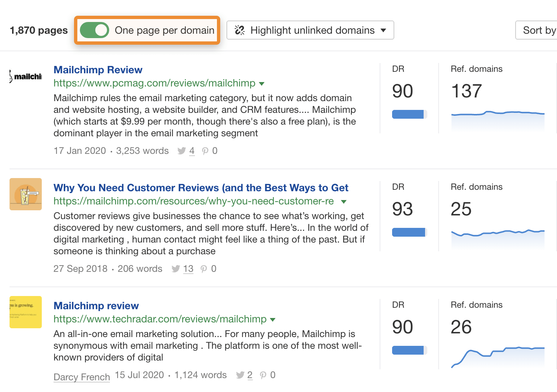Toggle the One page per domain switch
The height and width of the screenshot is (392, 557).
click(94, 30)
